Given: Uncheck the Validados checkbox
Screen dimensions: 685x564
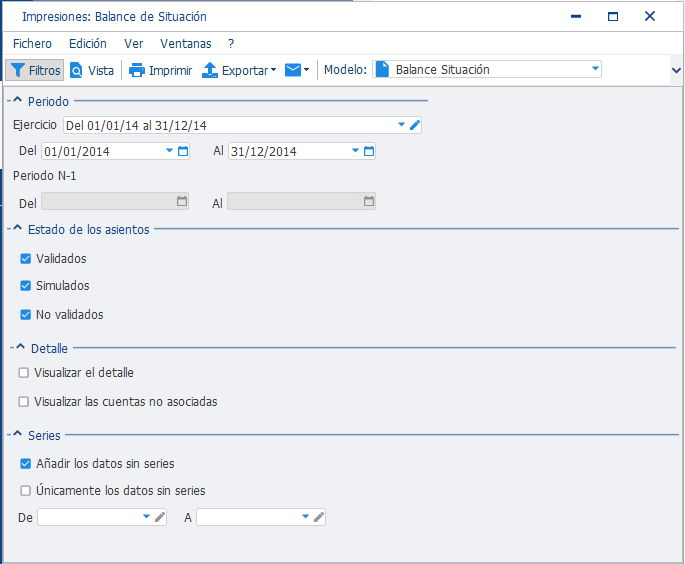Looking at the screenshot, I should (26, 259).
